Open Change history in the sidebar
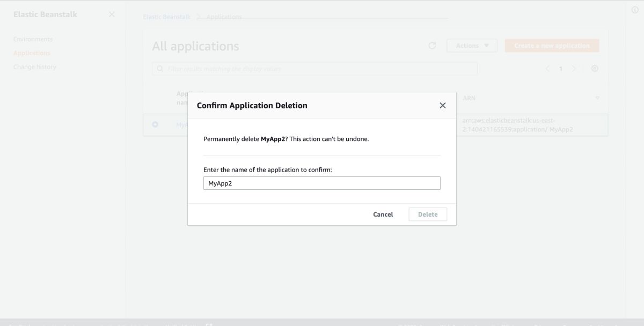 tap(35, 67)
